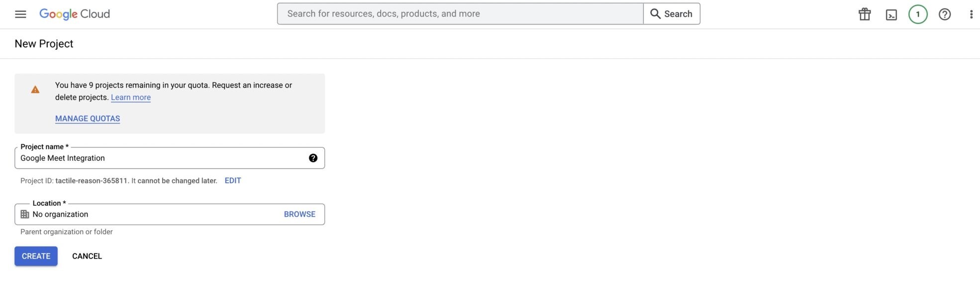Click the Google Cloud logo
The image size is (980, 281).
coord(75,14)
